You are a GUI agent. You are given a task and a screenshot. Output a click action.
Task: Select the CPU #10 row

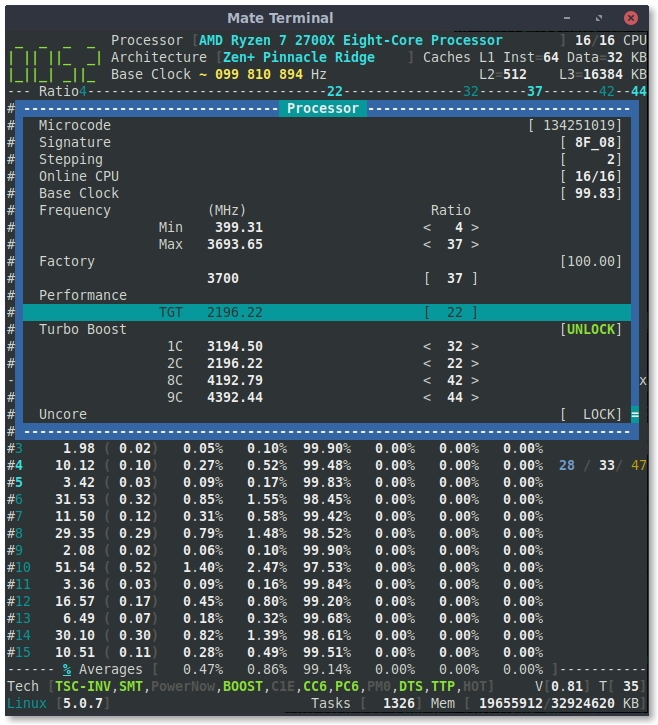pos(275,567)
